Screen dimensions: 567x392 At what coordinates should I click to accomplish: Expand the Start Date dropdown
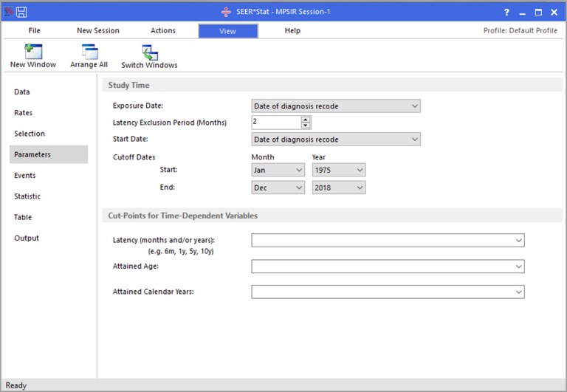pyautogui.click(x=336, y=140)
